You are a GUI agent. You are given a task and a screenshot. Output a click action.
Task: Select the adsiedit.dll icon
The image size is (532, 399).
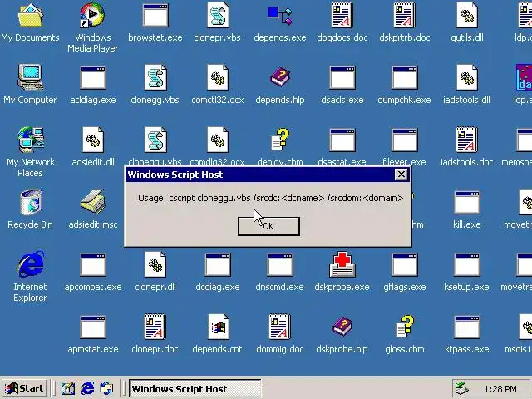click(x=92, y=140)
